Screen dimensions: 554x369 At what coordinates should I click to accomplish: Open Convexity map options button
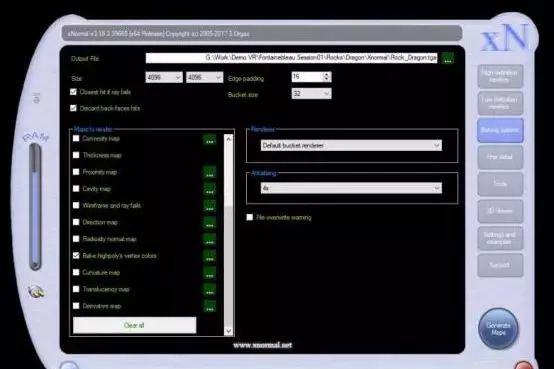(x=210, y=139)
